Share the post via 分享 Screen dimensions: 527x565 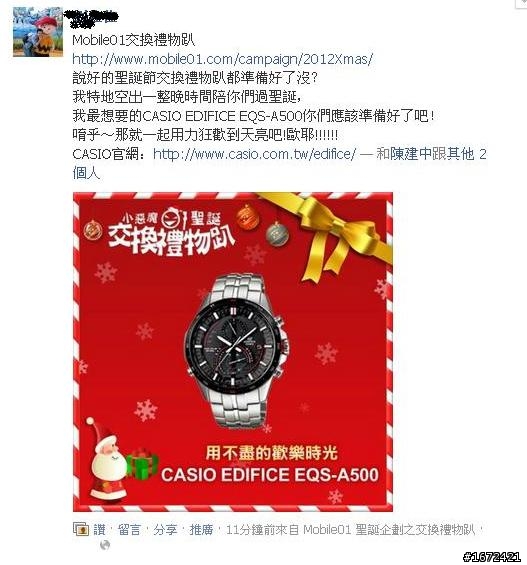tap(165, 530)
